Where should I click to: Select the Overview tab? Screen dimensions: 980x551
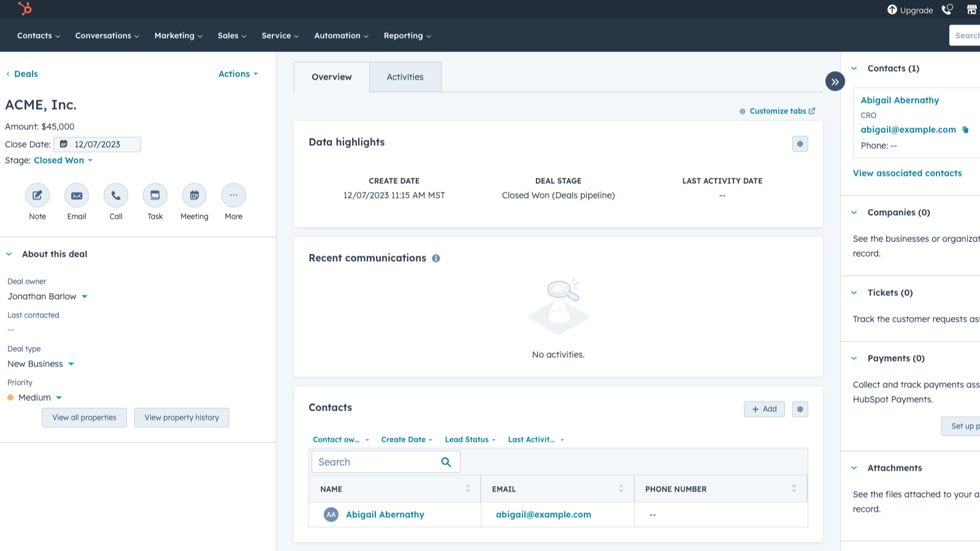[x=332, y=77]
